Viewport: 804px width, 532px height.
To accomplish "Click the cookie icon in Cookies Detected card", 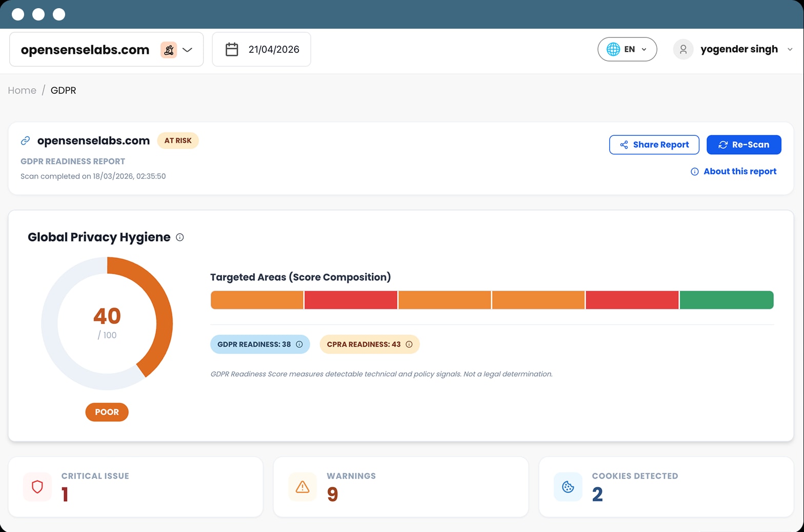I will (568, 487).
